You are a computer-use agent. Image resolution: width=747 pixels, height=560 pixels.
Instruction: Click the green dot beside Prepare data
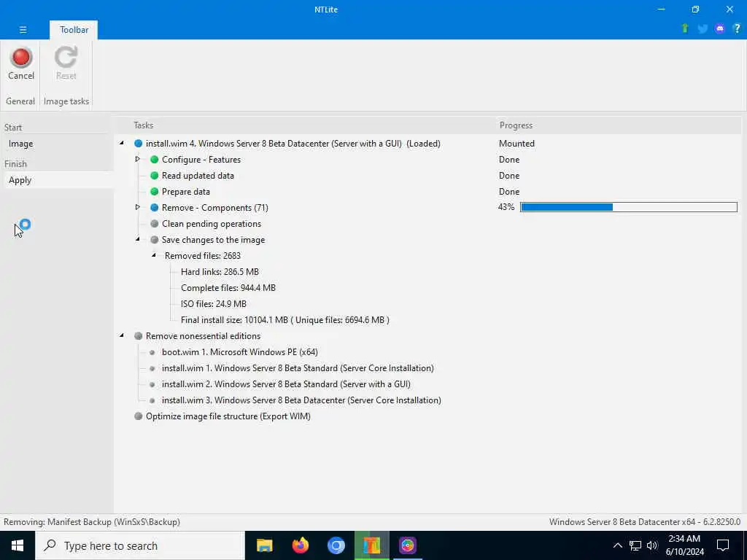point(154,192)
